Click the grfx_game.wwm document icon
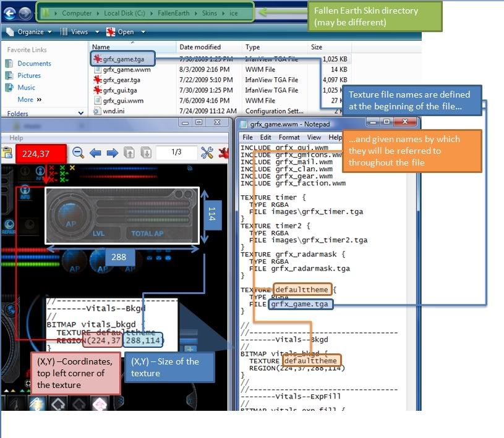The image size is (504, 438). [97, 69]
